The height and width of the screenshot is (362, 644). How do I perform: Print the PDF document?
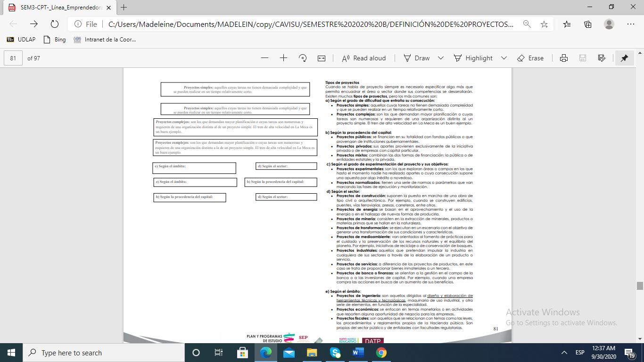(x=563, y=58)
